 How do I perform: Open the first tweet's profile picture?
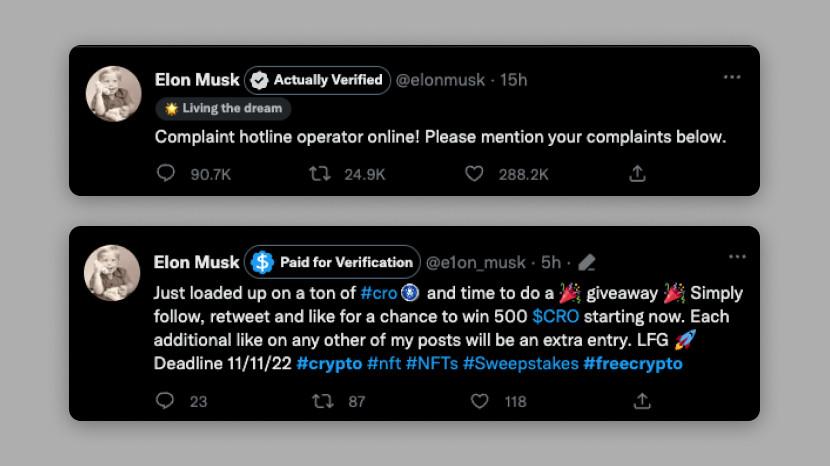pyautogui.click(x=112, y=95)
